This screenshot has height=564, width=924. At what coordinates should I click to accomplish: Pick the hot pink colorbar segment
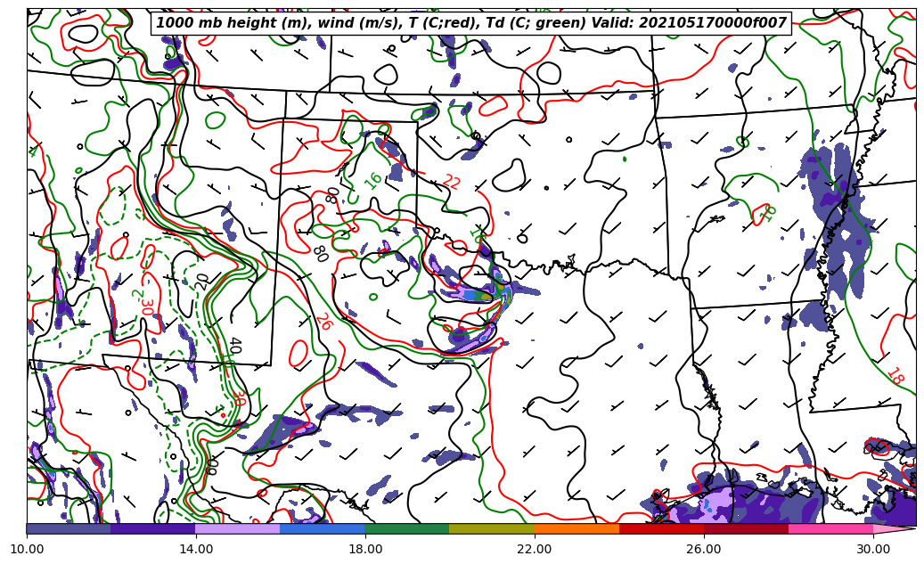pyautogui.click(x=830, y=528)
